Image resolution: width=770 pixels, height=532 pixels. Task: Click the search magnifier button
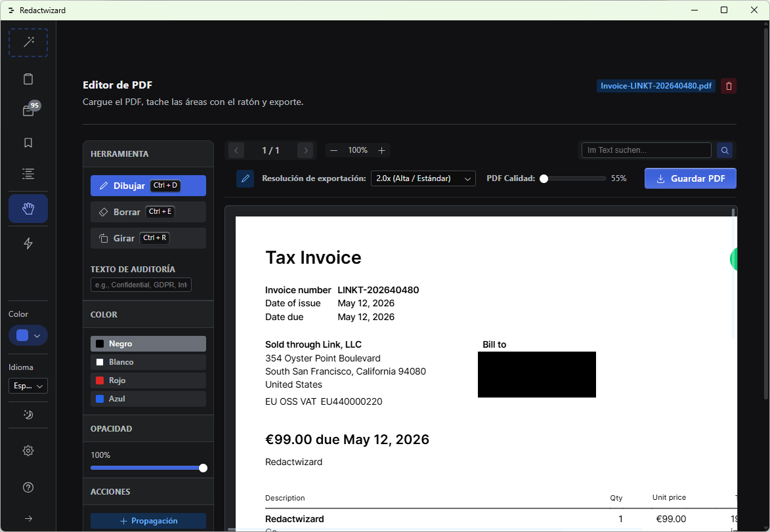pyautogui.click(x=725, y=150)
